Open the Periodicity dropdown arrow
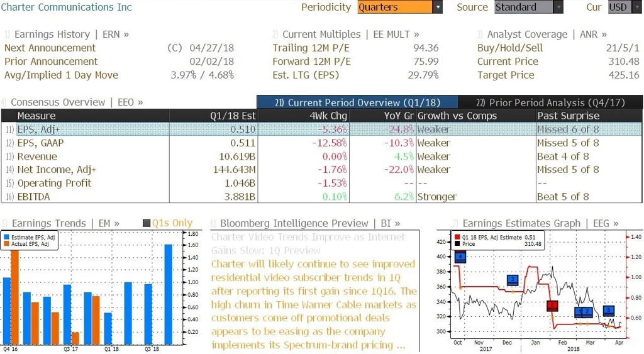644x354 pixels. [x=438, y=7]
